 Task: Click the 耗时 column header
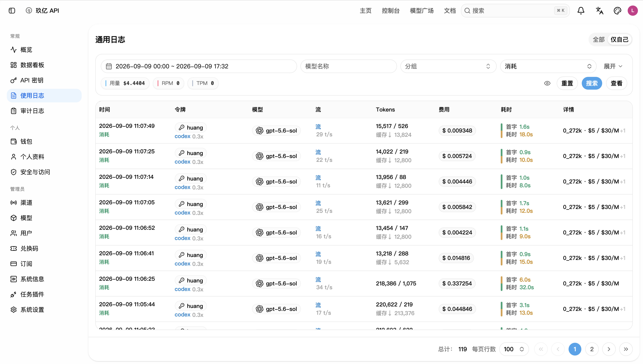click(x=506, y=110)
